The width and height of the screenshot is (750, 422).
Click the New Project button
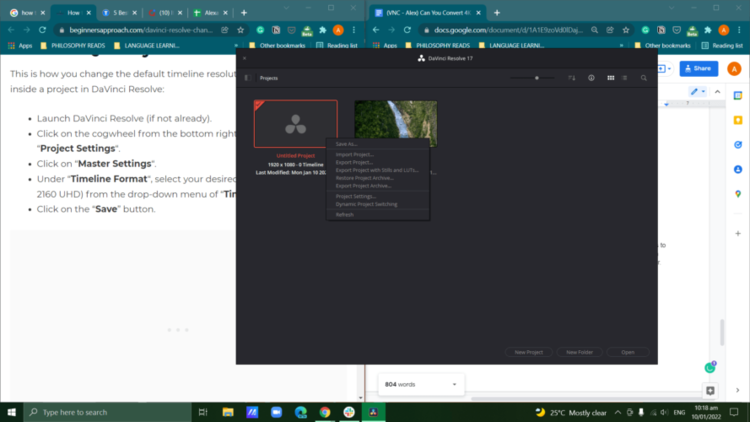[529, 352]
